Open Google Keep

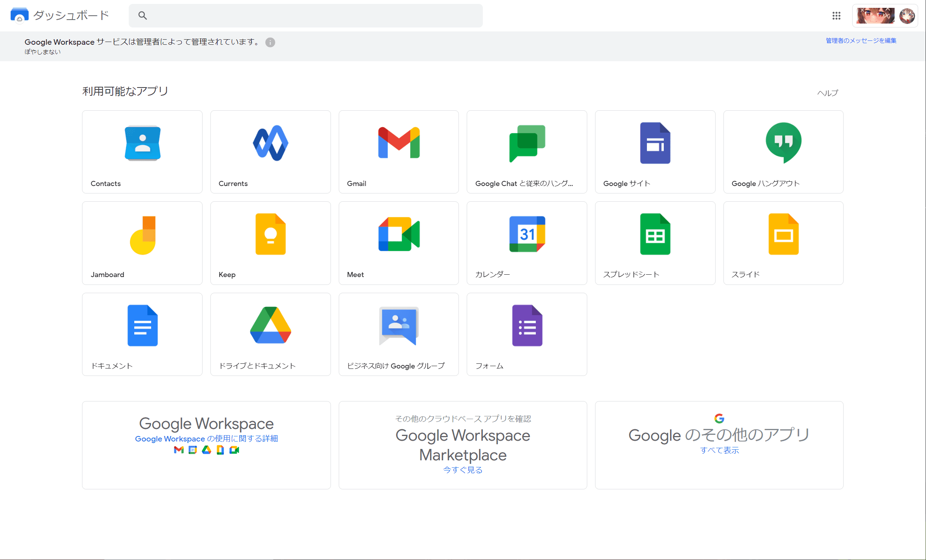pyautogui.click(x=270, y=243)
